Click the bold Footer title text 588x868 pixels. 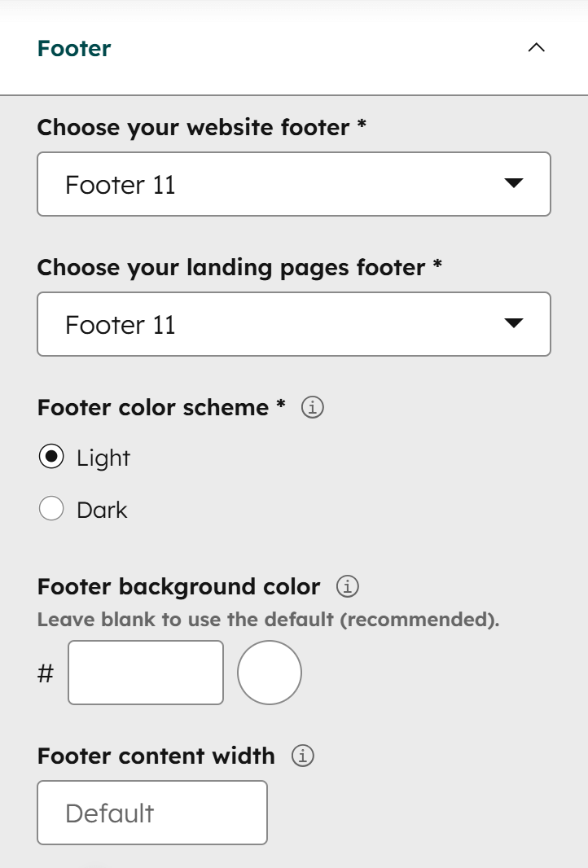(74, 48)
